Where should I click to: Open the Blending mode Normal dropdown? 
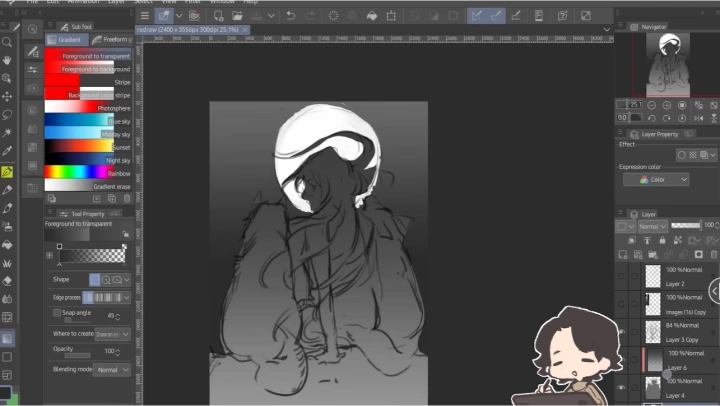(x=112, y=370)
